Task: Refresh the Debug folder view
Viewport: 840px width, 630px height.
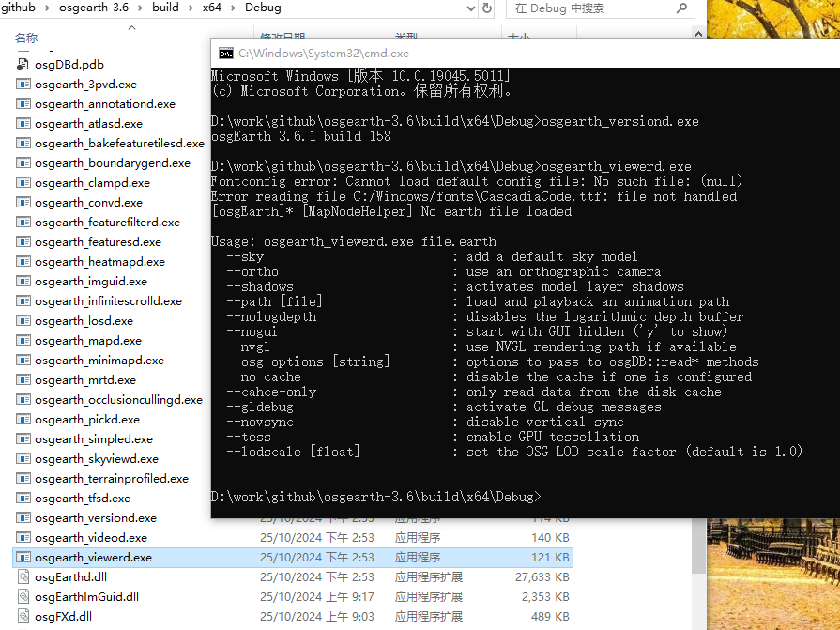Action: coord(487,8)
